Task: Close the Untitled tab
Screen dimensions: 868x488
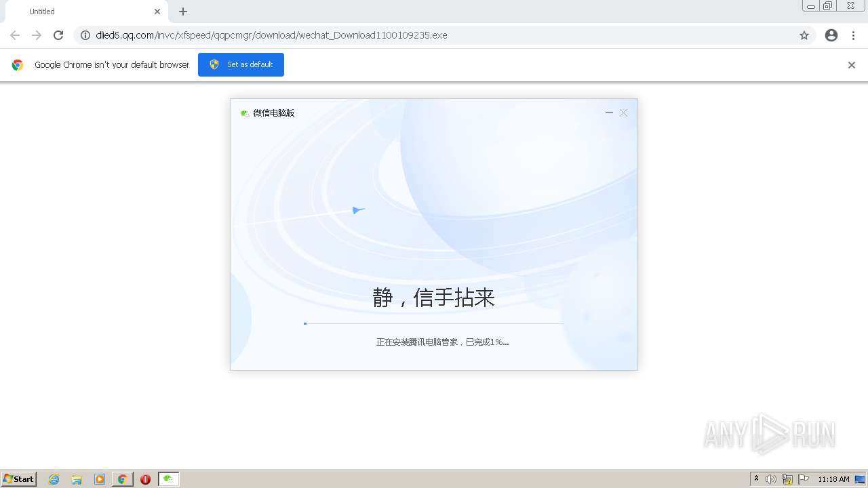Action: tap(157, 12)
